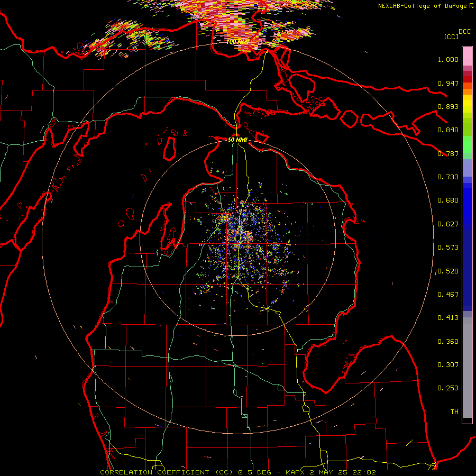The image size is (476, 476).
Task: Select the 0.413 scale value
Action: pos(448,318)
